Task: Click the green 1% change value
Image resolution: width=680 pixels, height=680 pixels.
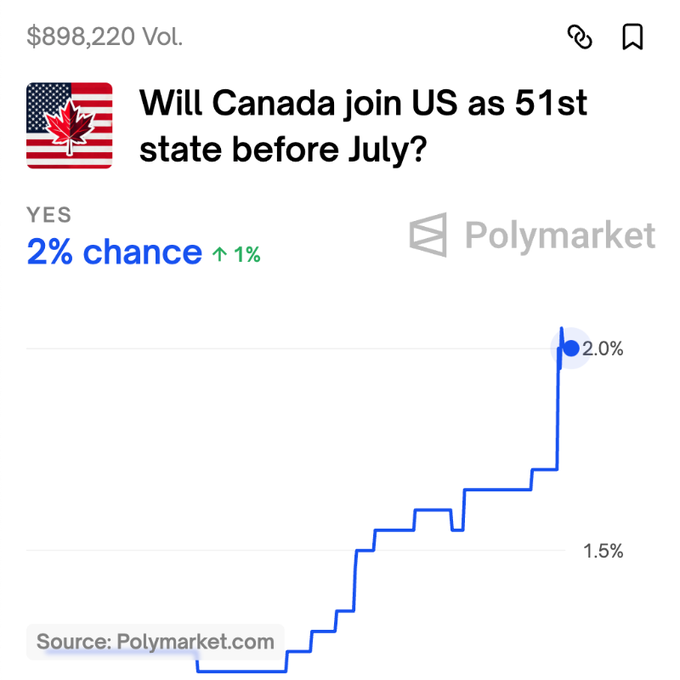Action: pos(247,255)
